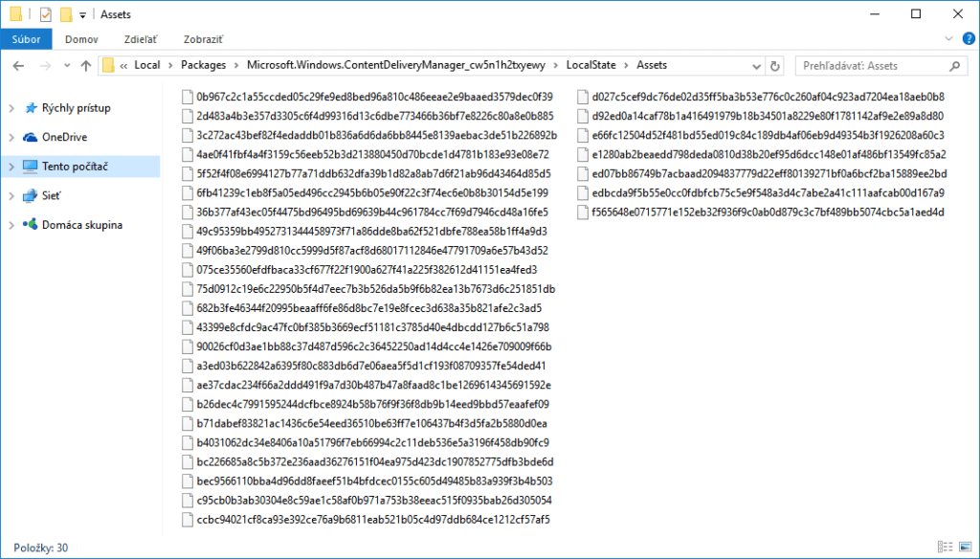Select the file icon of 3c272ac43bef82f4edad

pos(187,136)
